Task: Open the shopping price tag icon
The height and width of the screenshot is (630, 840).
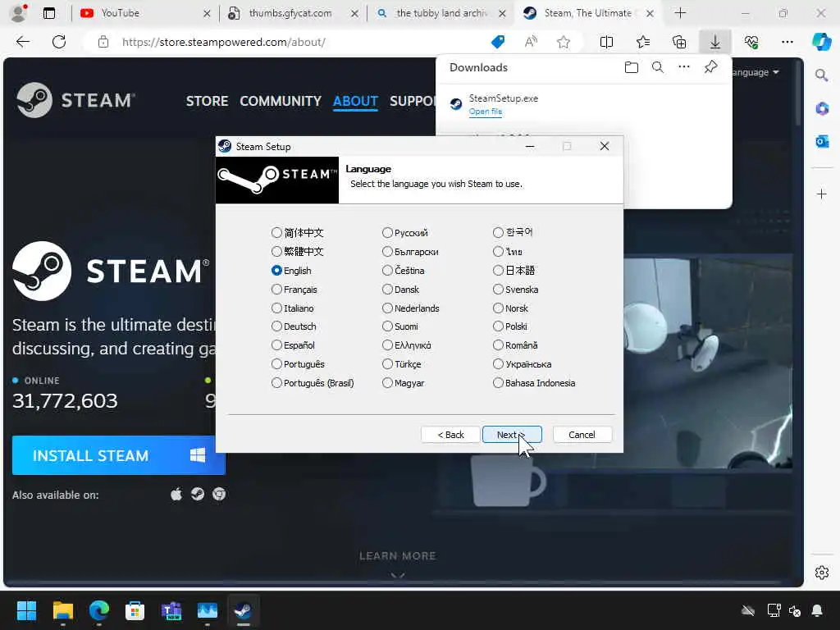Action: click(x=498, y=42)
